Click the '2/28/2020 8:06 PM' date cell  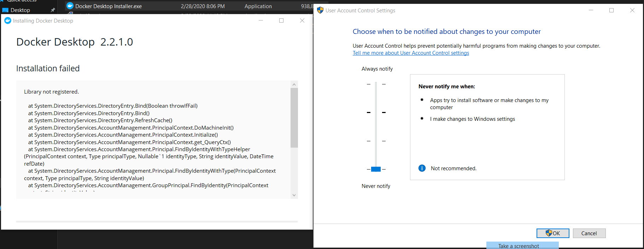203,6
